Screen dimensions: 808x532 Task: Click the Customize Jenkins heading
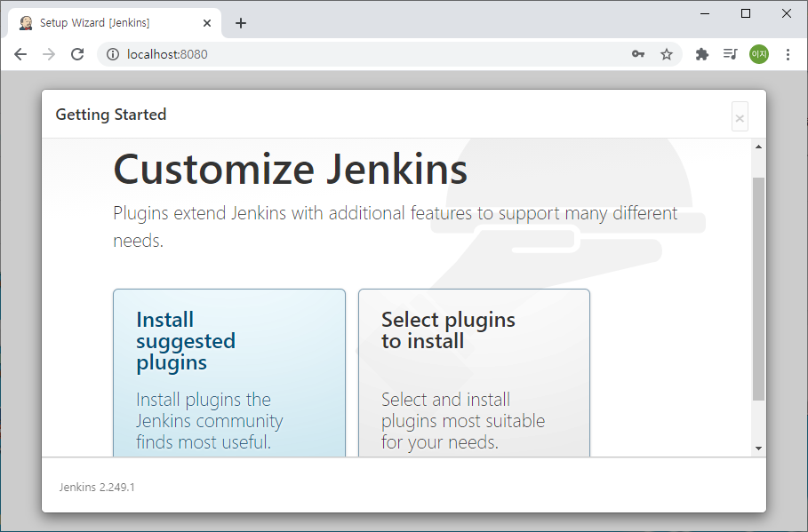click(x=290, y=170)
